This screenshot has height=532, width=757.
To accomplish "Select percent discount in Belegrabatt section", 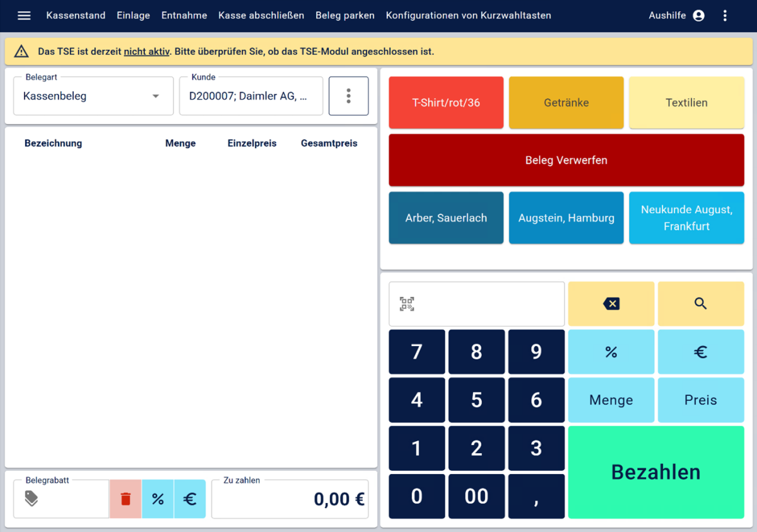I will 158,499.
